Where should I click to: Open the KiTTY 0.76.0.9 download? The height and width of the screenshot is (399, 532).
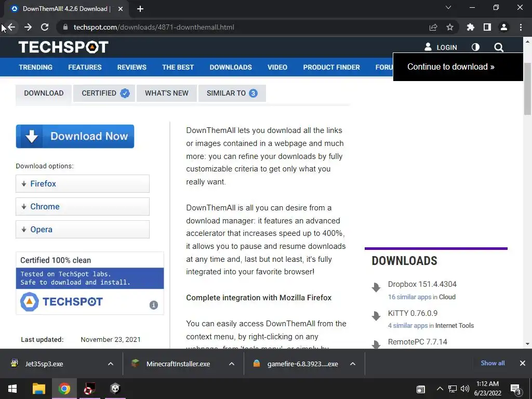pyautogui.click(x=413, y=313)
